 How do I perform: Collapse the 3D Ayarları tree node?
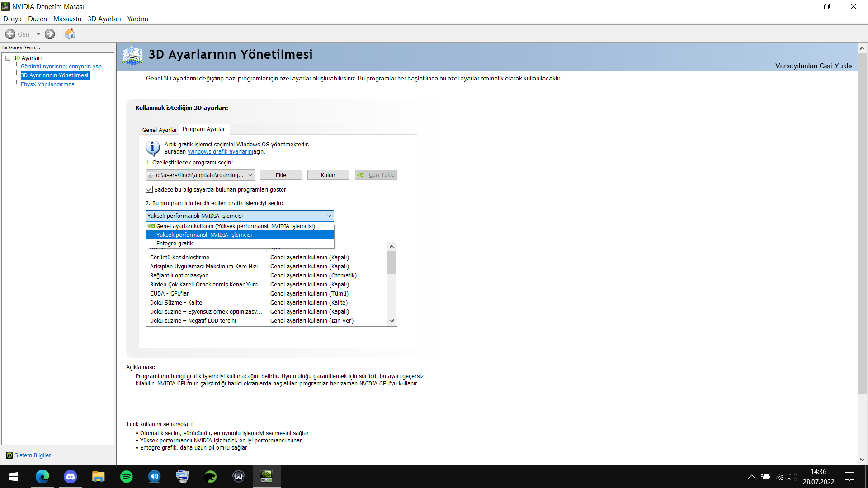8,58
